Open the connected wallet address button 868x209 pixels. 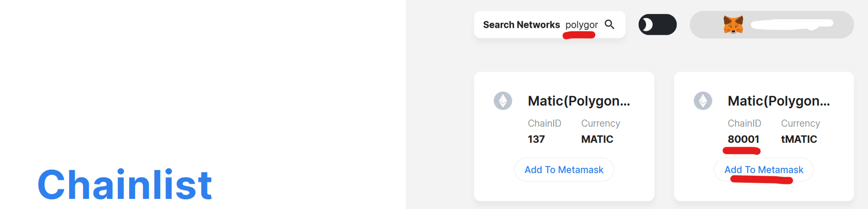791,25
